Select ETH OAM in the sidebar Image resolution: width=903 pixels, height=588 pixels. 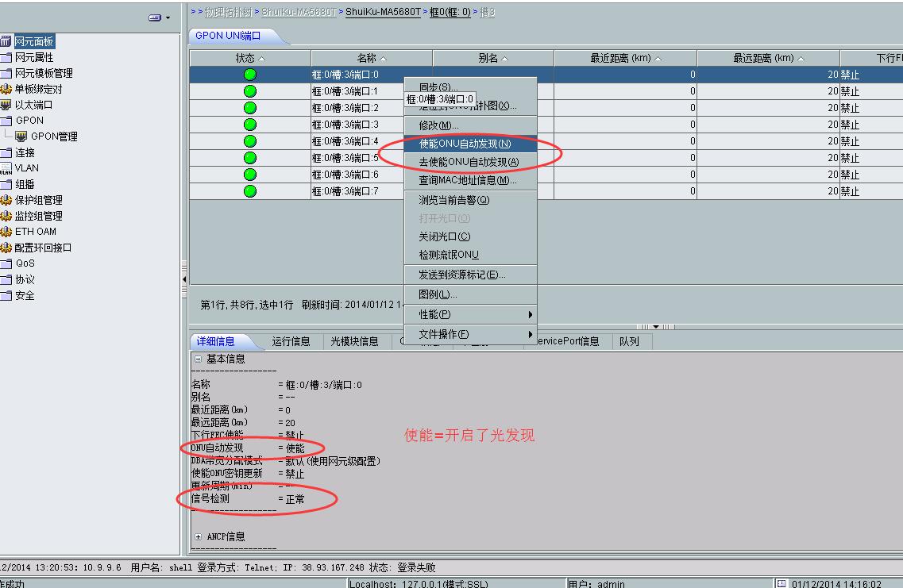pos(35,232)
